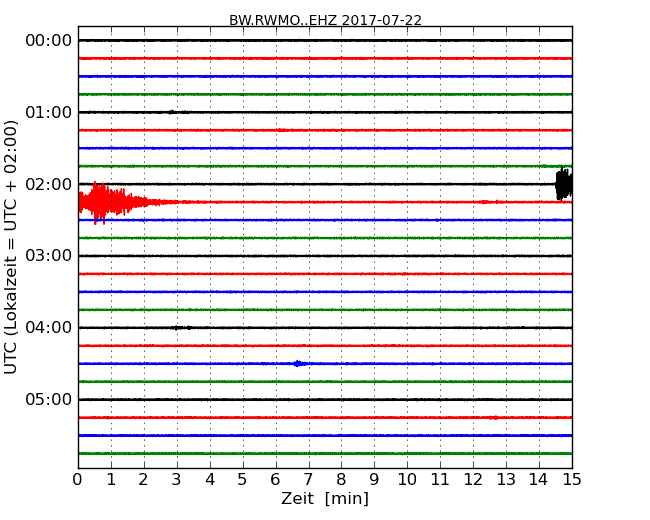Click x-axis tick label 9
This screenshot has height=520, width=650.
click(374, 480)
